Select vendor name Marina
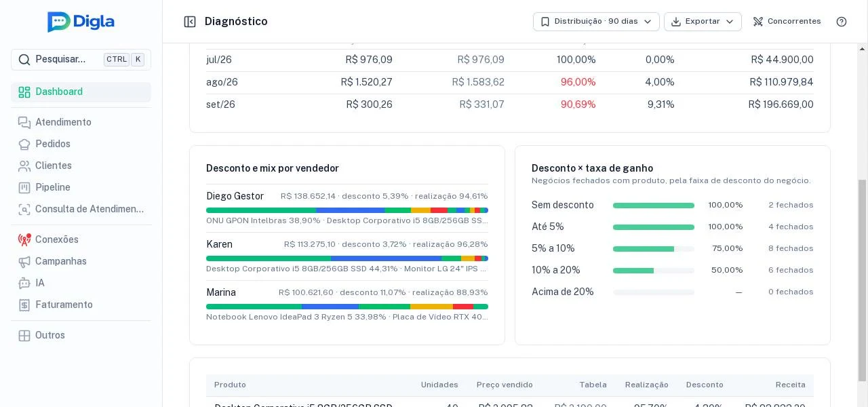 tap(221, 293)
